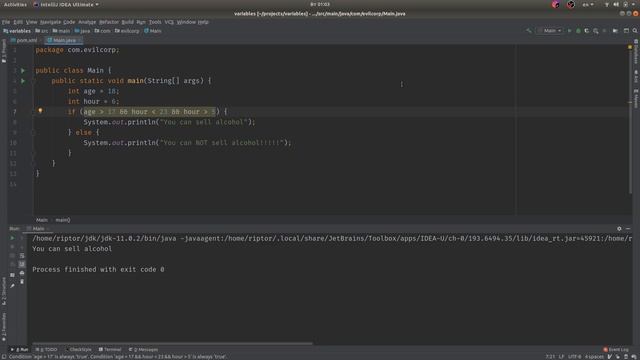Image resolution: width=640 pixels, height=360 pixels.
Task: Open the Edit menu
Action: click(x=18, y=22)
